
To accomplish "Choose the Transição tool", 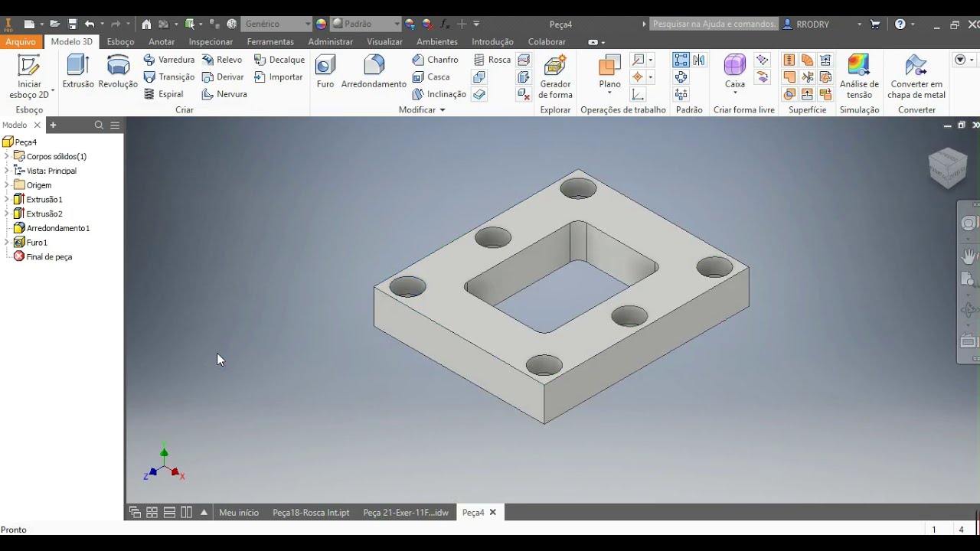I will [168, 77].
